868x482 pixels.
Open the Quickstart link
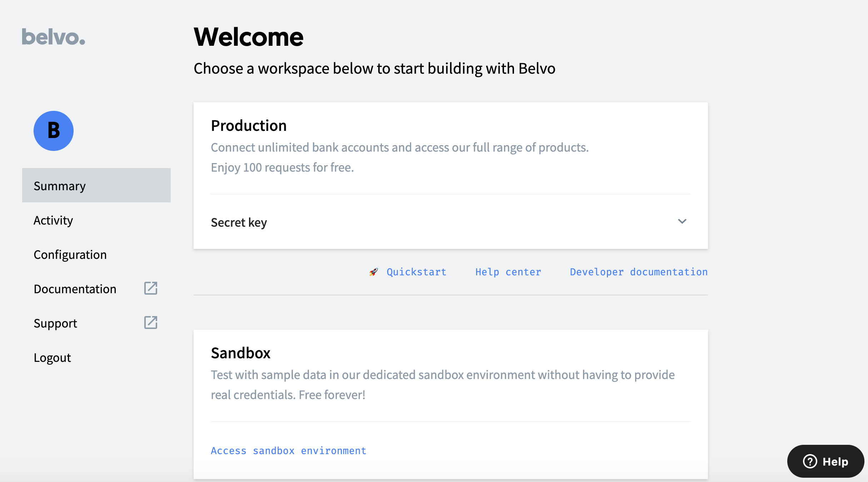point(416,272)
